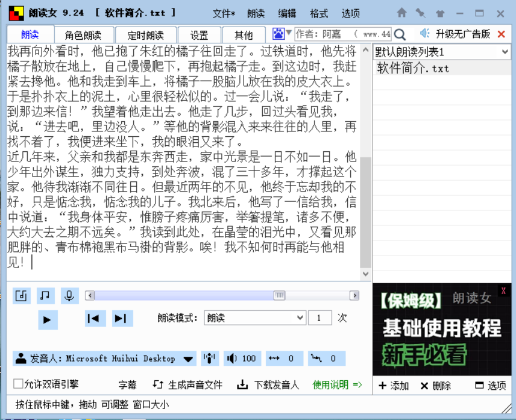The height and width of the screenshot is (420, 516).
Task: Click the pin icon in title bar
Action: [x=420, y=13]
